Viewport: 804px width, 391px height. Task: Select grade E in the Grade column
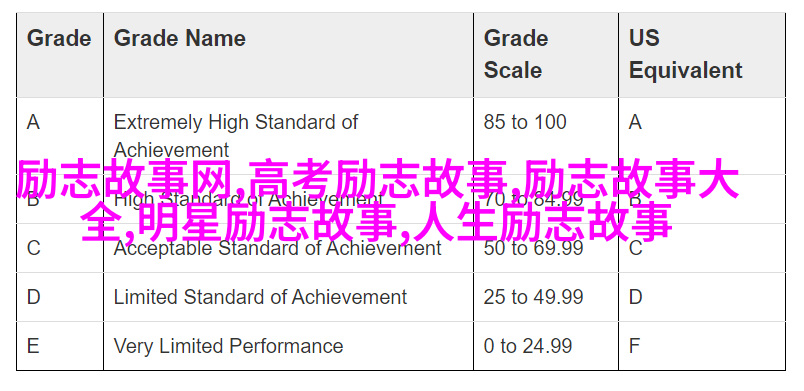[x=59, y=346]
